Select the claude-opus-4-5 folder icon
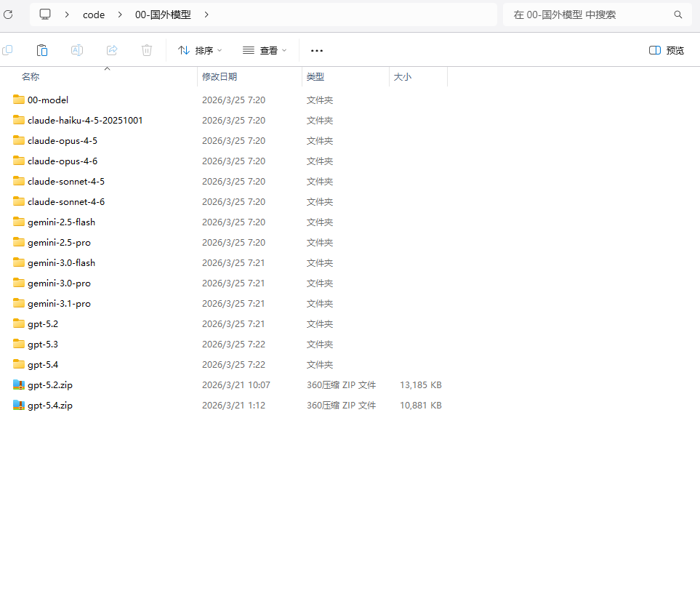Image resolution: width=700 pixels, height=596 pixels. tap(19, 140)
